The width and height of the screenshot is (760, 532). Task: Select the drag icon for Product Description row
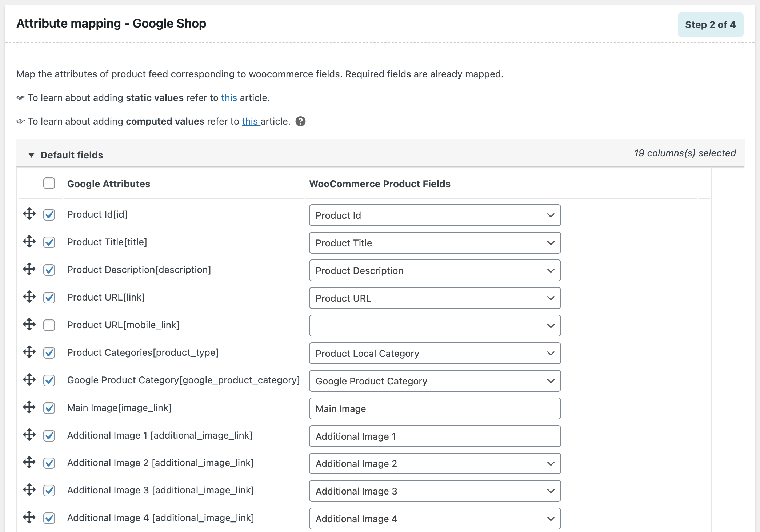pos(29,270)
